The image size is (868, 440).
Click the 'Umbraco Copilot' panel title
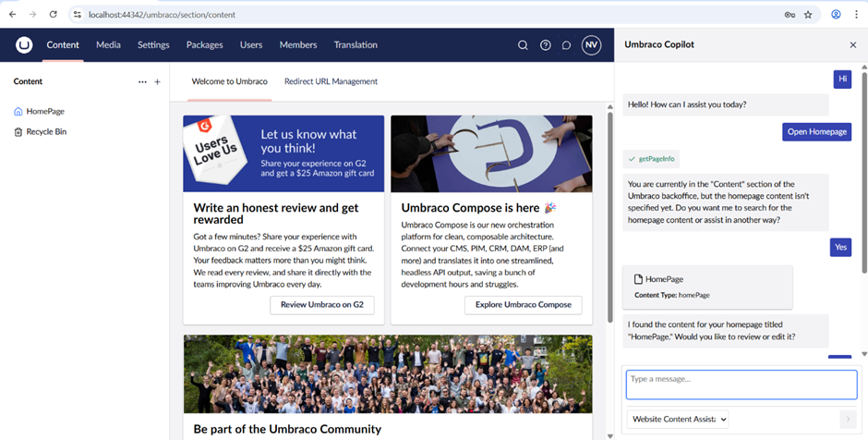[x=659, y=44]
